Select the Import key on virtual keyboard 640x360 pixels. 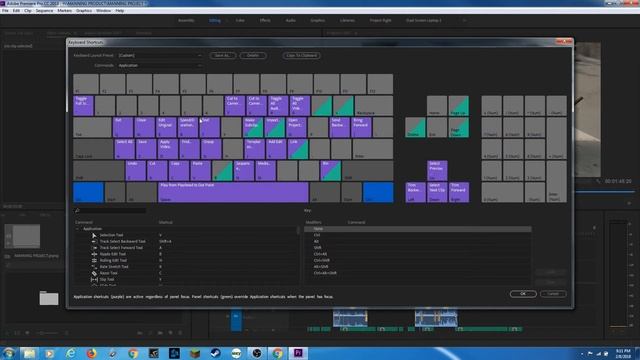tap(274, 127)
